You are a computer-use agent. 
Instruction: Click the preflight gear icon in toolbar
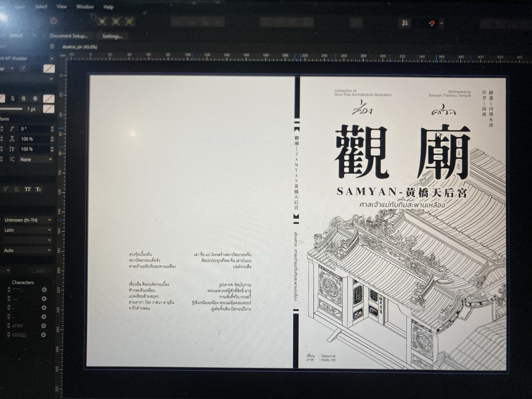pos(53,21)
